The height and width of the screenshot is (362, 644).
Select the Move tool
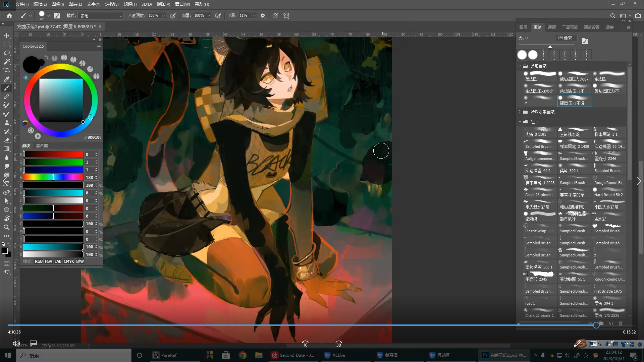pos(7,36)
